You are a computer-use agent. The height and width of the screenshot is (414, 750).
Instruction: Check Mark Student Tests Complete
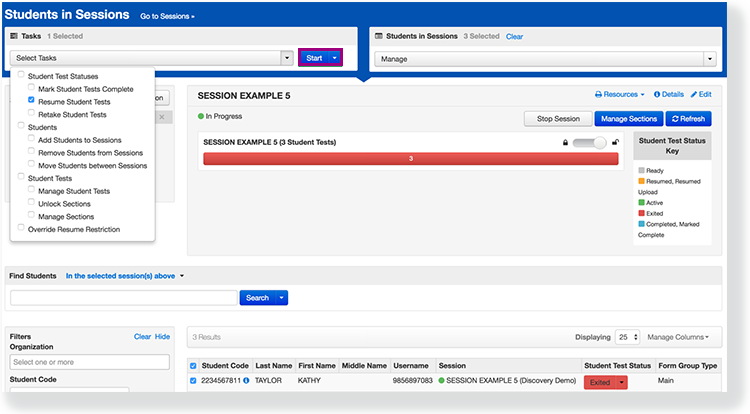(x=32, y=88)
